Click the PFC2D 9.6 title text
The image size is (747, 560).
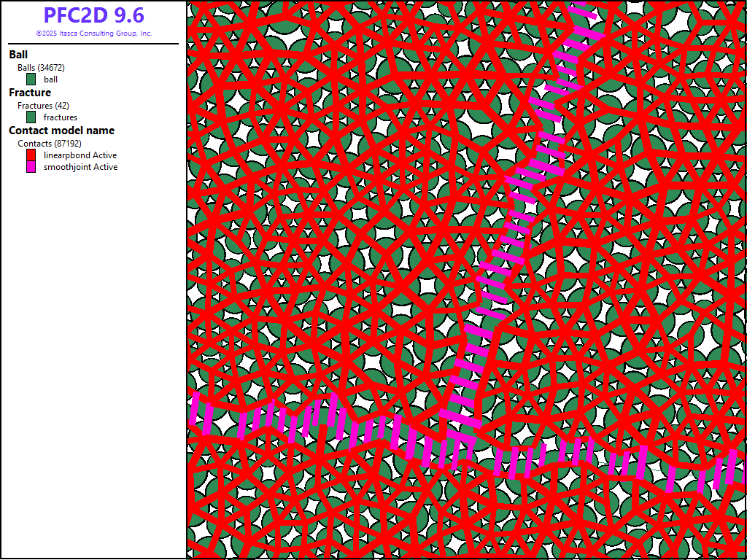(x=93, y=15)
